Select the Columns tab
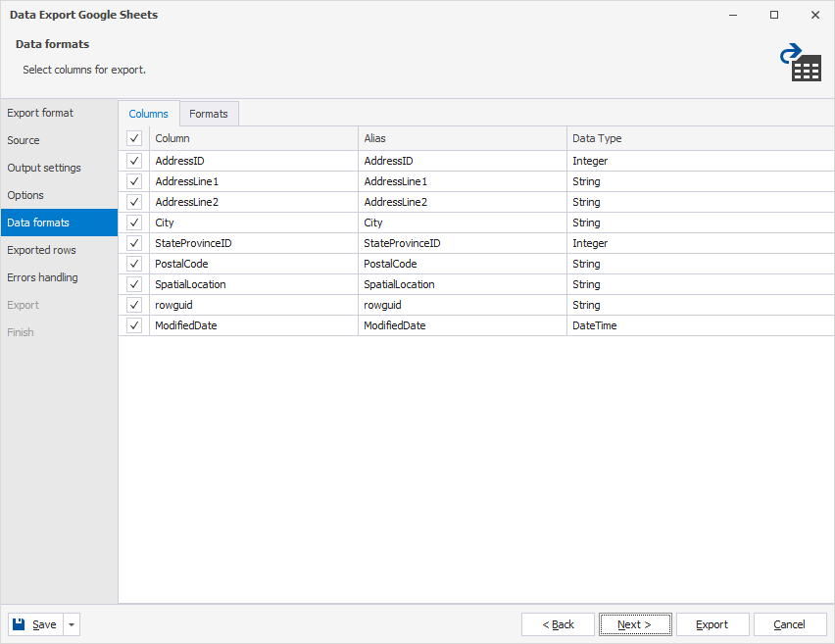835x644 pixels. (x=149, y=114)
